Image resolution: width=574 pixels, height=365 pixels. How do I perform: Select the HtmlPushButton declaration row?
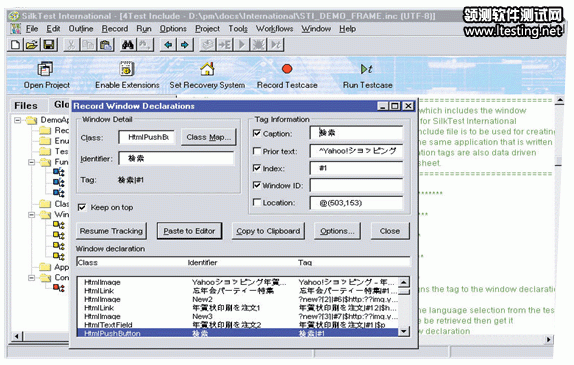[238, 333]
